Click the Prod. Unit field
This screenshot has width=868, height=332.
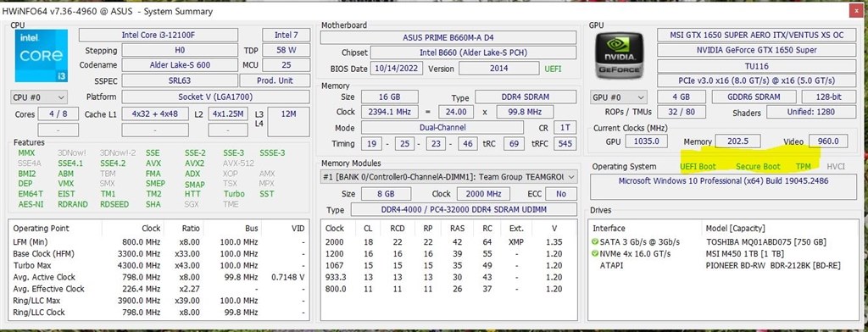[275, 80]
